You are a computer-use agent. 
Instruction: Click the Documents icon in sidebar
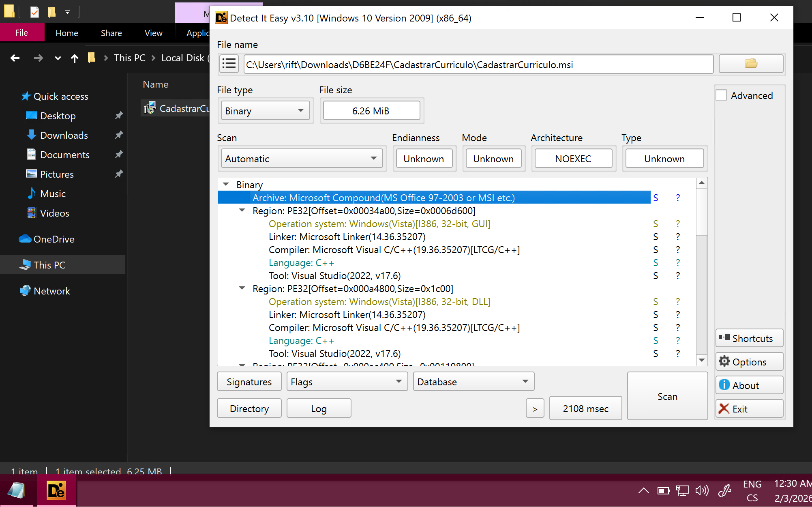click(31, 154)
